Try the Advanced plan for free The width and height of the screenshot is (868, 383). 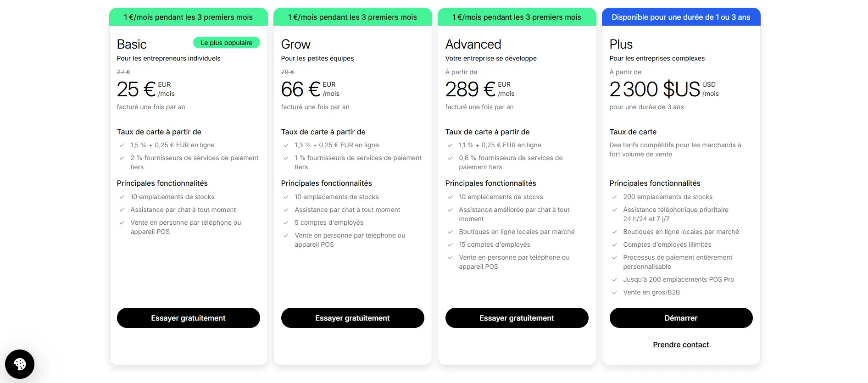(x=517, y=318)
